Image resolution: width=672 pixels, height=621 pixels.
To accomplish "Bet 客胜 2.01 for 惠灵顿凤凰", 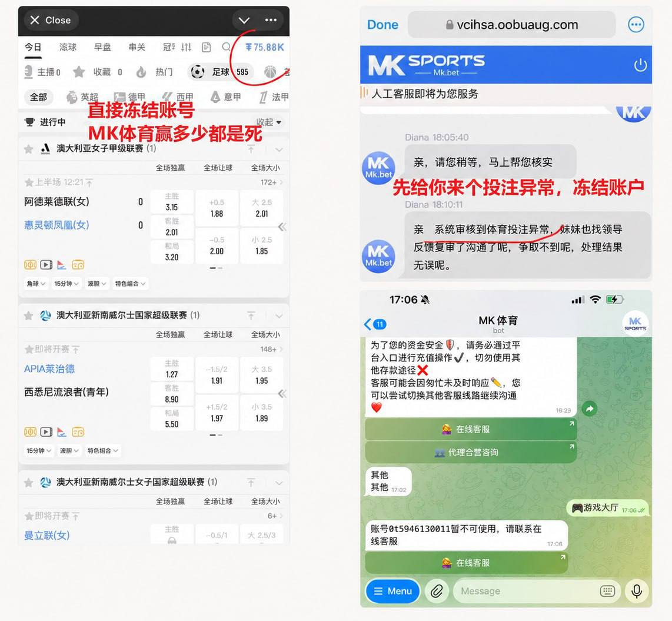I will pyautogui.click(x=172, y=227).
